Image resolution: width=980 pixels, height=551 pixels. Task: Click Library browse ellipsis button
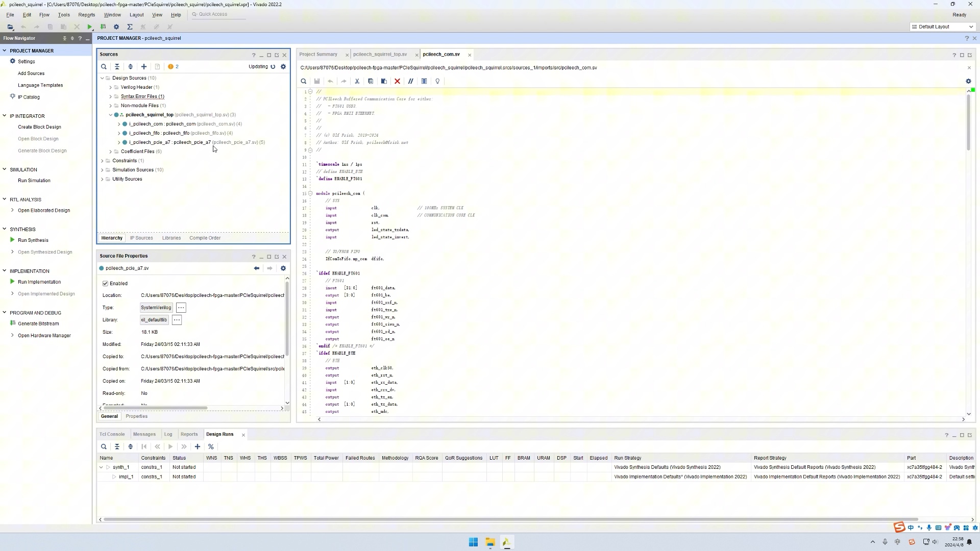(177, 320)
